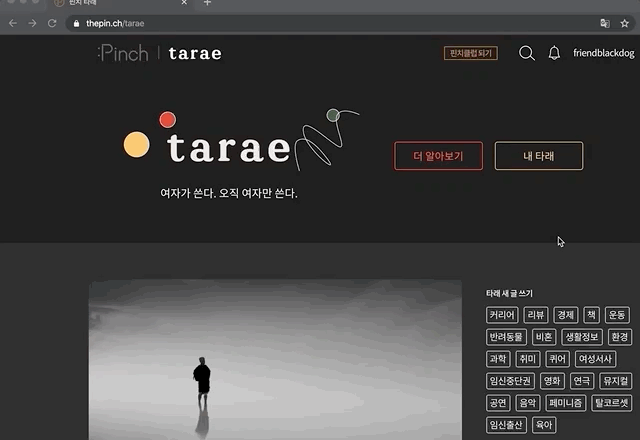Click the 더 알아보기 button

tap(438, 156)
